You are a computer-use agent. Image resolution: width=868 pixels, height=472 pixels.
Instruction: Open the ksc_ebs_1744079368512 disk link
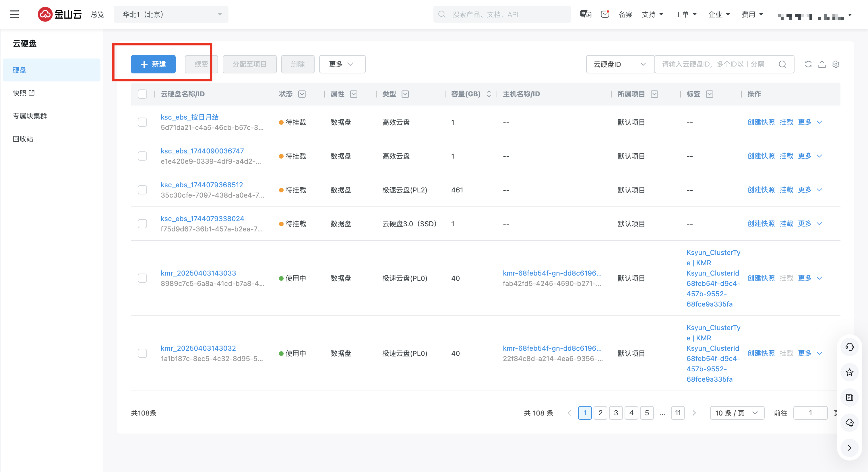point(201,185)
